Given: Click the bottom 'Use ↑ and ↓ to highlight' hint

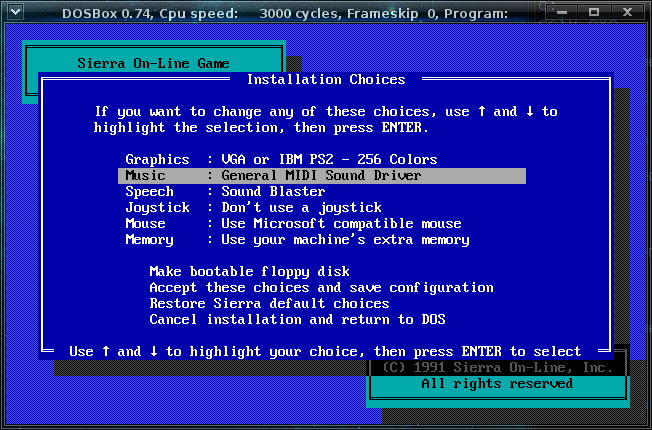Looking at the screenshot, I should (x=325, y=352).
